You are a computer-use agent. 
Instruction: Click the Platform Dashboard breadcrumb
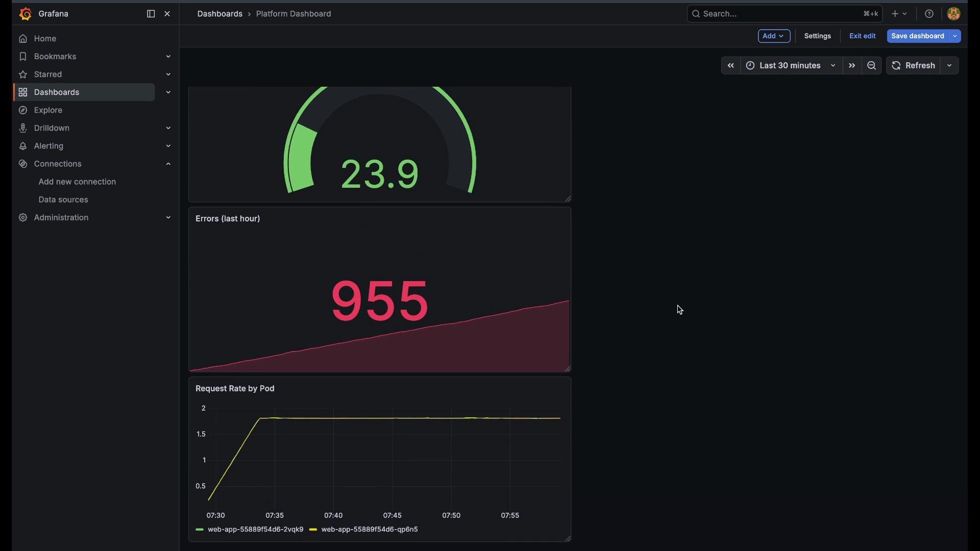point(293,14)
